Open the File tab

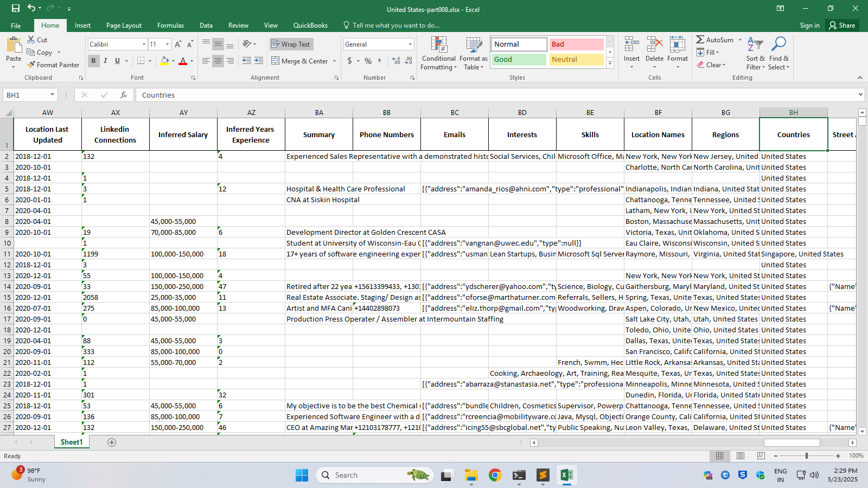(x=16, y=25)
